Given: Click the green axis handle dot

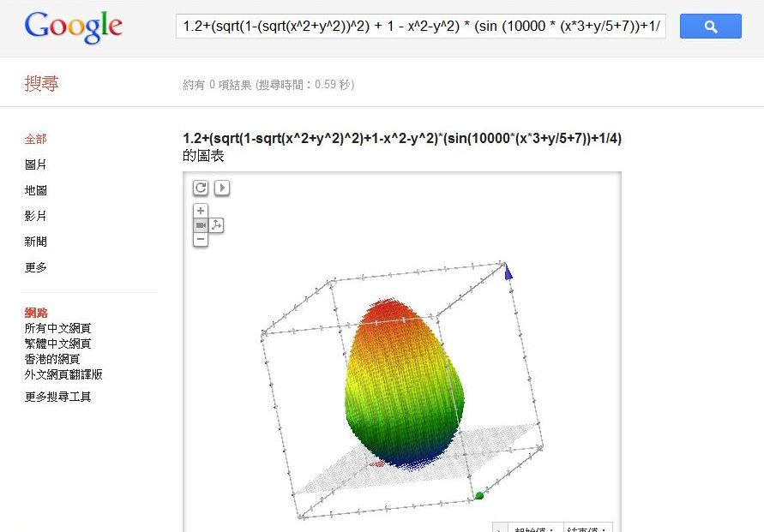Looking at the screenshot, I should [478, 496].
